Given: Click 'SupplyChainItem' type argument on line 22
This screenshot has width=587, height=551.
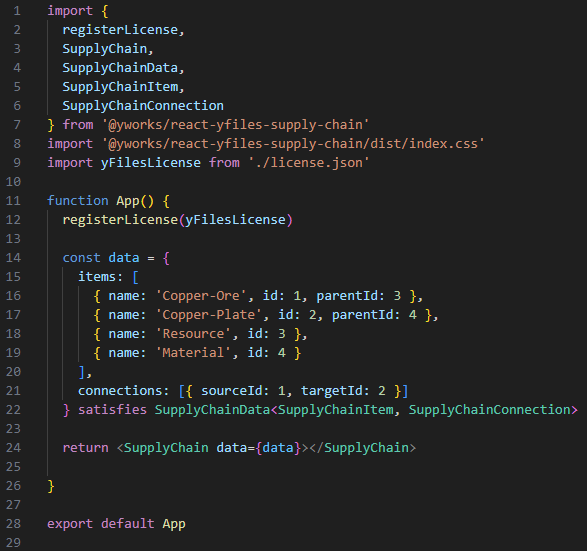Looking at the screenshot, I should 335,410.
